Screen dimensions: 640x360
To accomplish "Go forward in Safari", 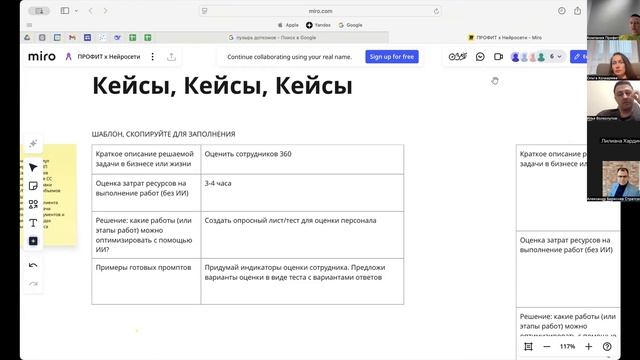I will pos(105,11).
